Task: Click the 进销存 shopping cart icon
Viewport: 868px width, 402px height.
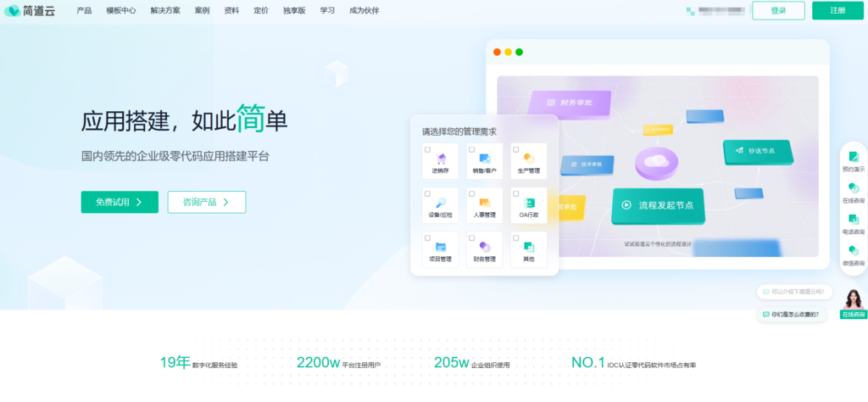Action: [441, 159]
